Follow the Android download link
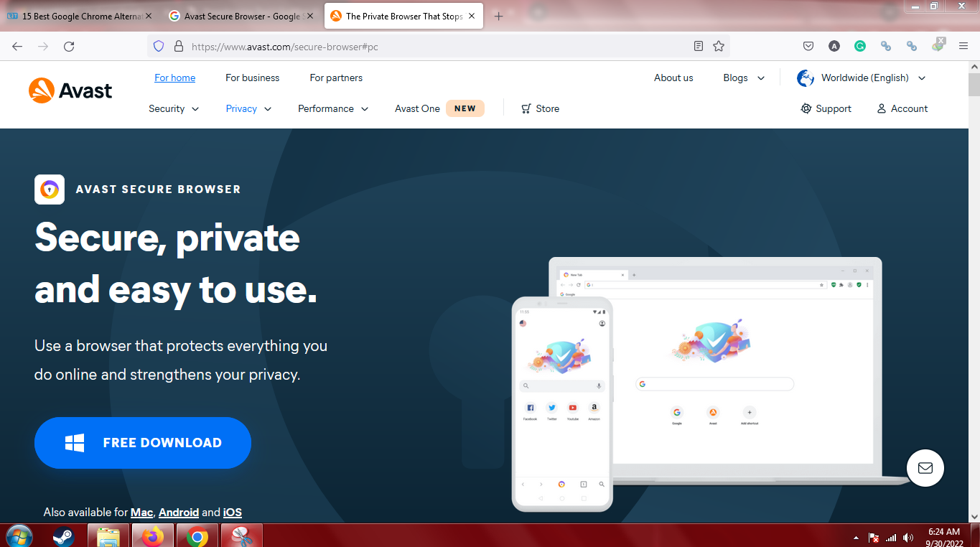Image resolution: width=980 pixels, height=547 pixels. [x=179, y=513]
